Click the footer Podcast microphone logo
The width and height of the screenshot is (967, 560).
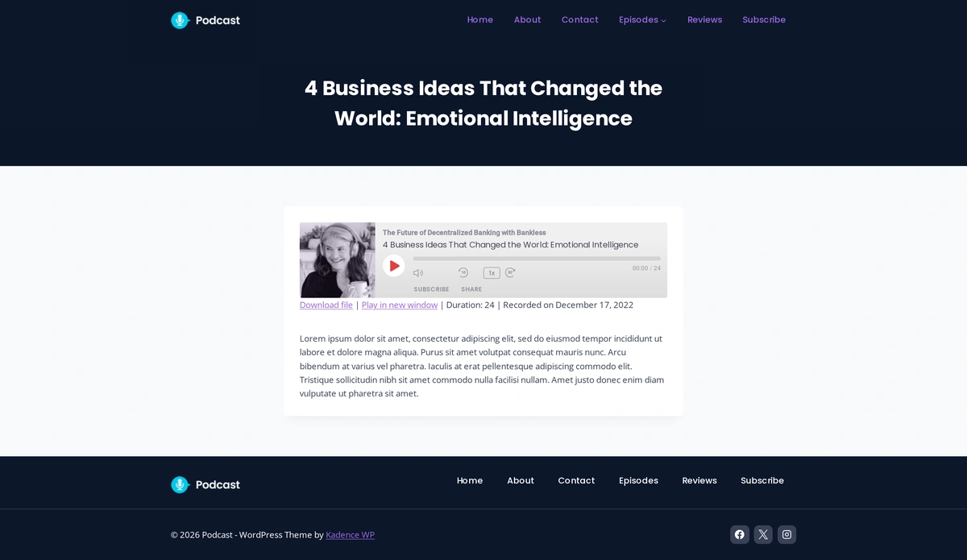coord(180,484)
